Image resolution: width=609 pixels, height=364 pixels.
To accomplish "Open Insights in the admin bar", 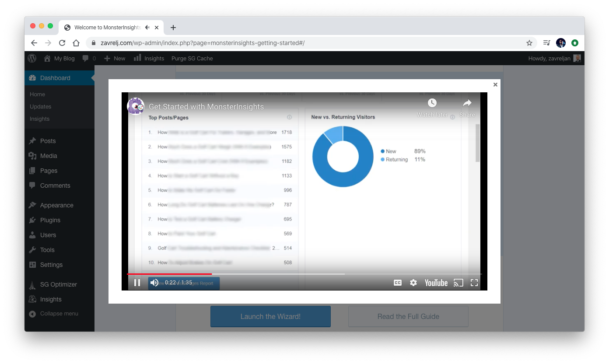I will (149, 58).
